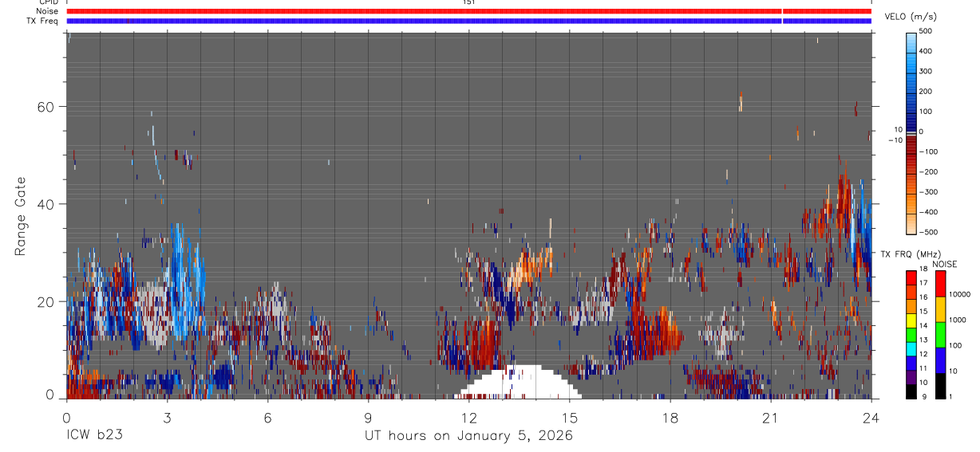Image resolution: width=980 pixels, height=452 pixels.
Task: Click the blue 10-100 NOISE swatch
Action: point(939,360)
